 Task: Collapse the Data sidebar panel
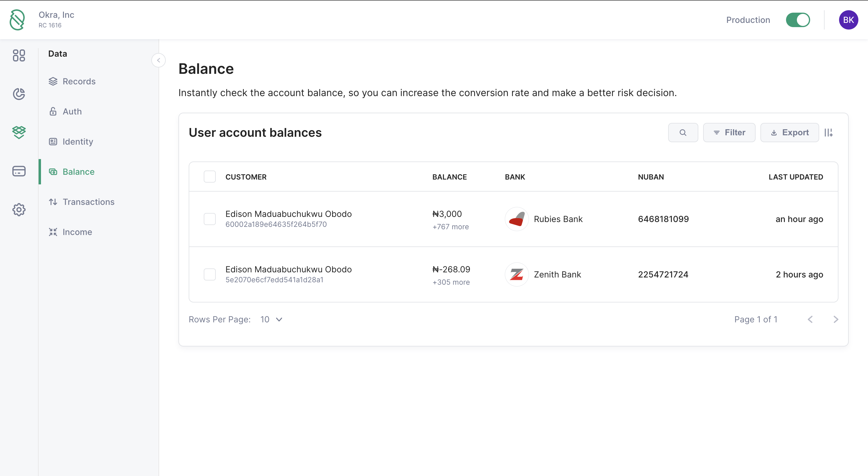158,60
